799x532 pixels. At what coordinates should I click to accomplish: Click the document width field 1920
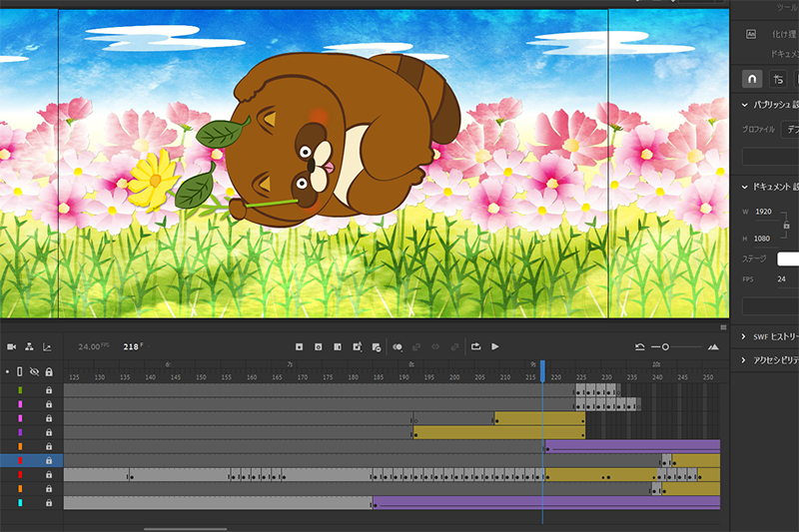coord(764,212)
